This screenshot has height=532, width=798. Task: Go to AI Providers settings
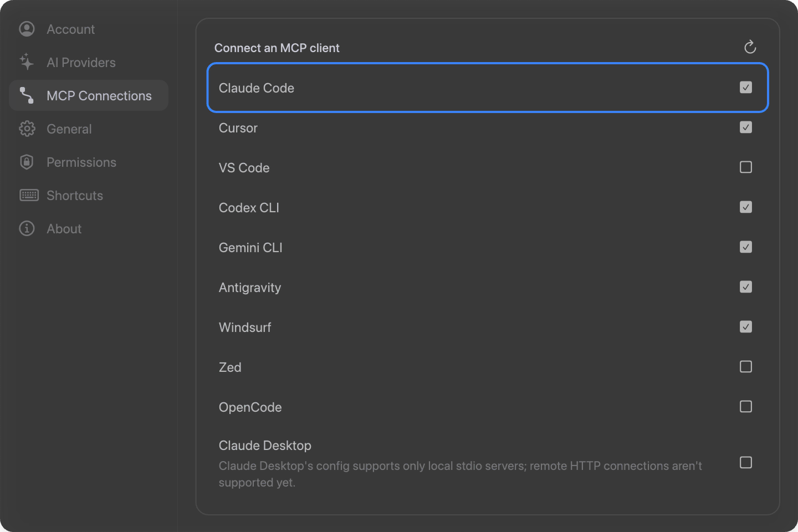(89, 62)
